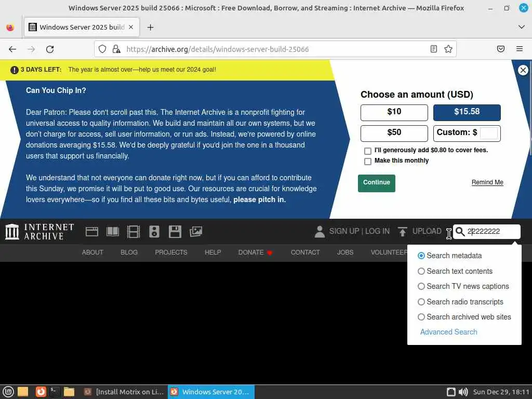The width and height of the screenshot is (532, 399).
Task: Open the system start menu
Action: coord(8,392)
